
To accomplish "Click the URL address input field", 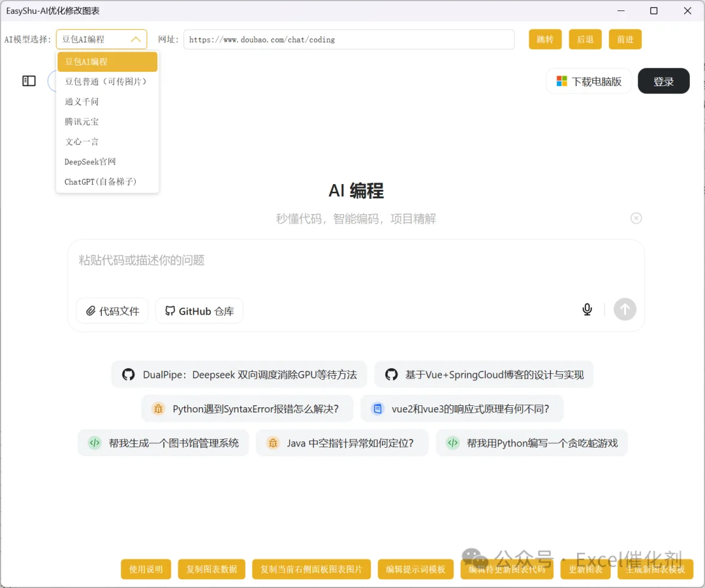I will [x=349, y=40].
